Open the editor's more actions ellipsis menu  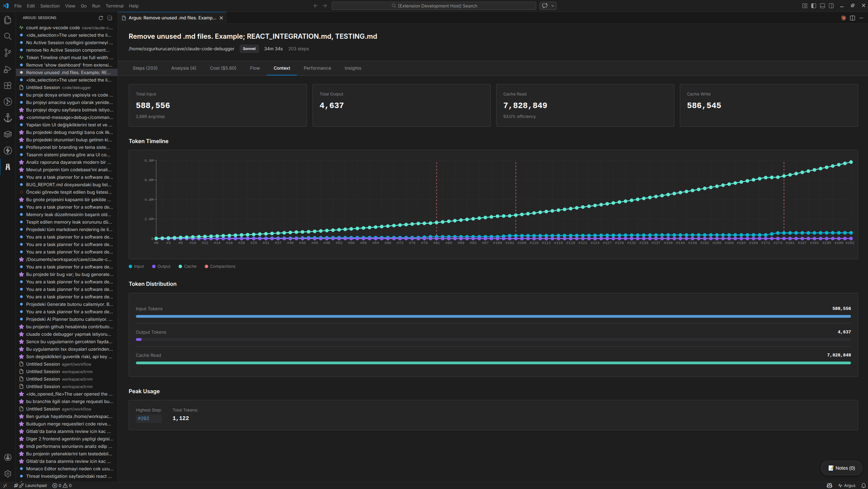click(862, 18)
